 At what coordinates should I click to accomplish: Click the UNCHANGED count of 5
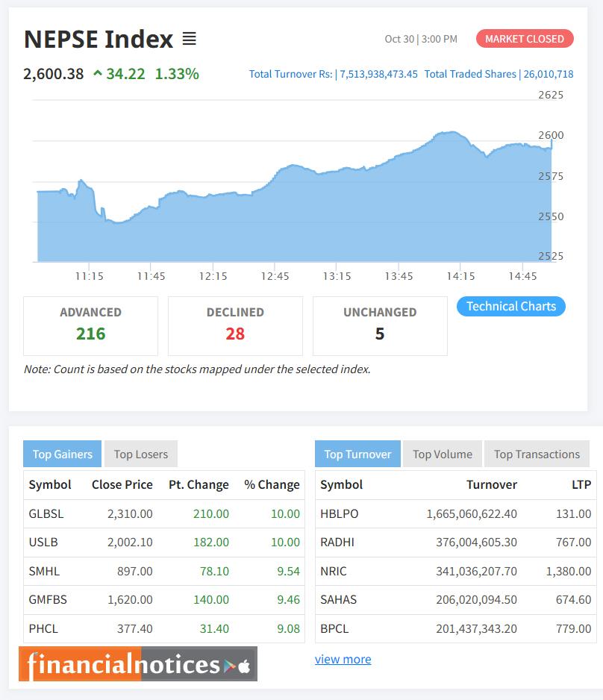380,335
